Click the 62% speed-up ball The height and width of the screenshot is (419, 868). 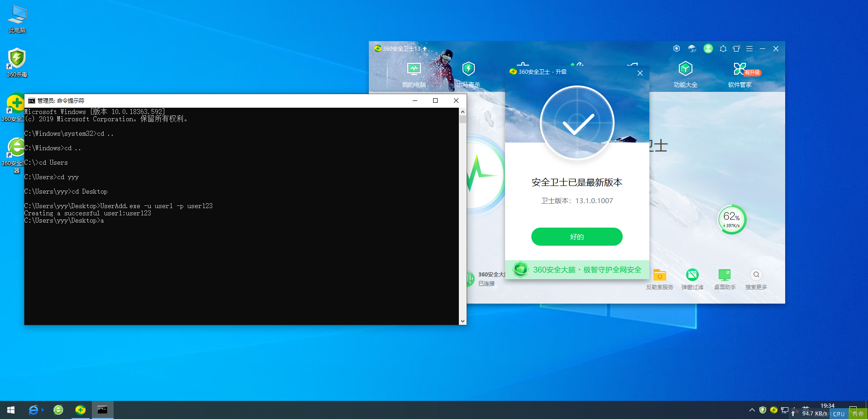[x=731, y=219]
